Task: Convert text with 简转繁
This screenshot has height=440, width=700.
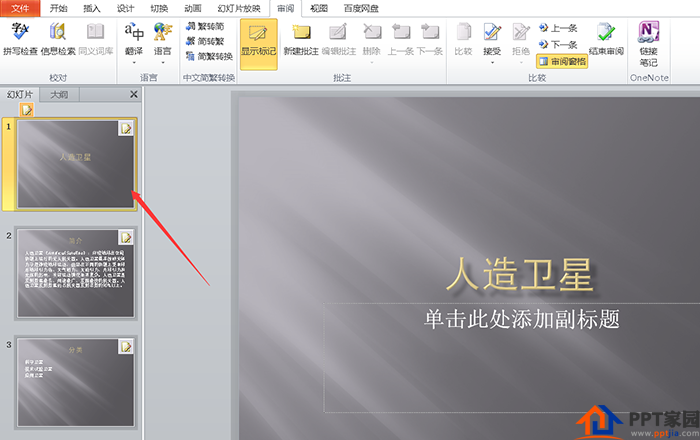Action: point(205,42)
